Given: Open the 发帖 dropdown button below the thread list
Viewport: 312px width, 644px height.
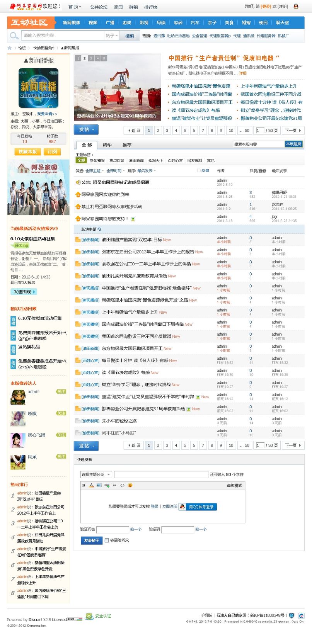Looking at the screenshot, I should (86, 445).
